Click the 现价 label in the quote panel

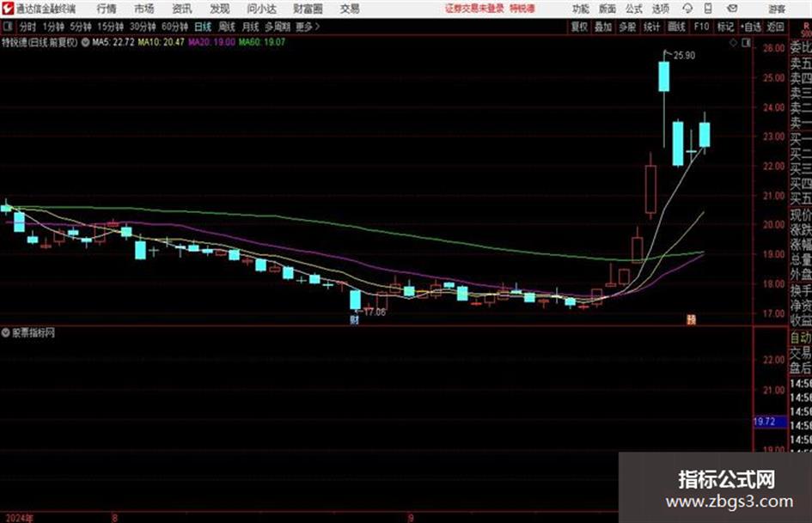(x=801, y=215)
